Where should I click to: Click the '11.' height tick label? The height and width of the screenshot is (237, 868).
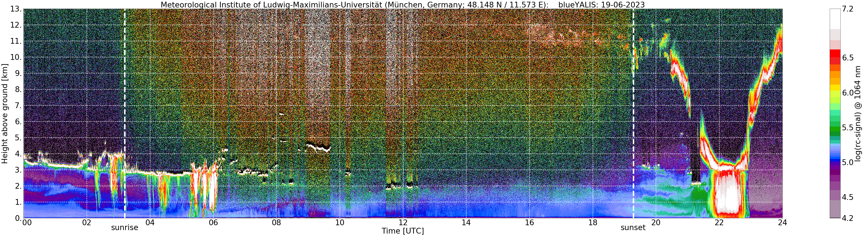pyautogui.click(x=16, y=41)
